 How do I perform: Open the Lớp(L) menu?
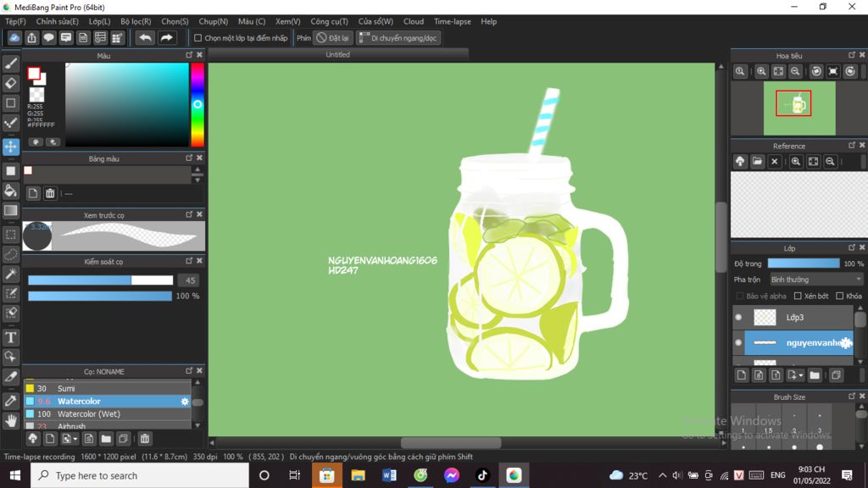(100, 21)
